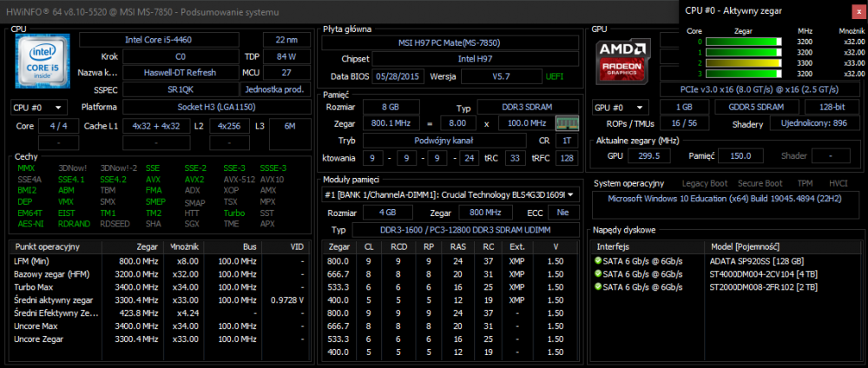Click the yellow Core 2 clock bar

[x=745, y=62]
